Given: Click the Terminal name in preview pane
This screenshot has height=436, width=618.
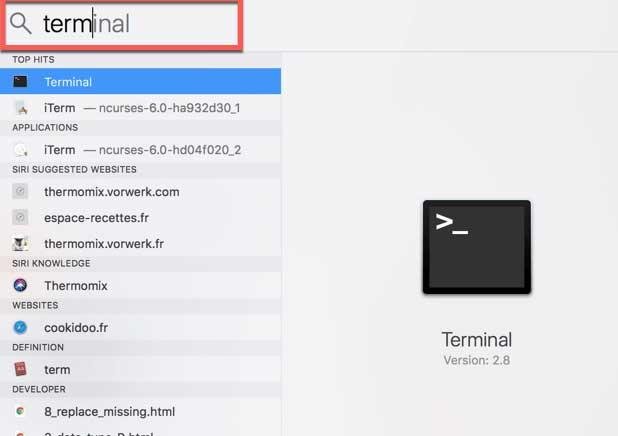Looking at the screenshot, I should (477, 340).
